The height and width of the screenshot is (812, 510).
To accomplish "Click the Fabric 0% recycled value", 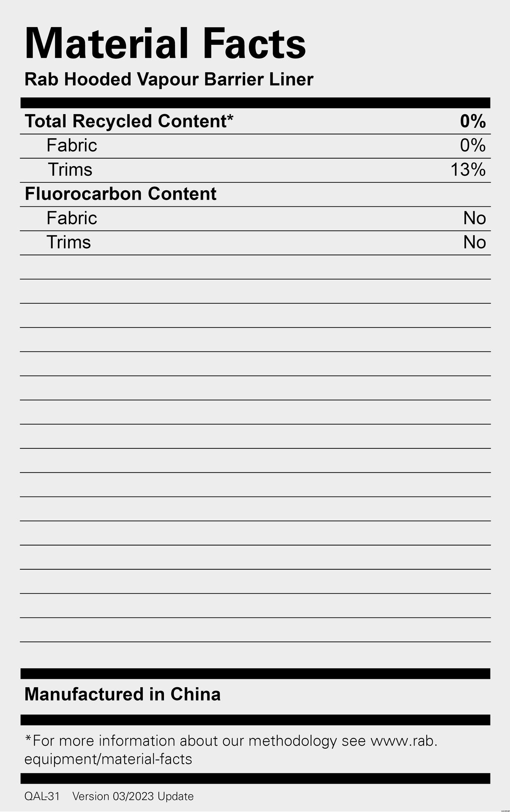I will click(473, 145).
